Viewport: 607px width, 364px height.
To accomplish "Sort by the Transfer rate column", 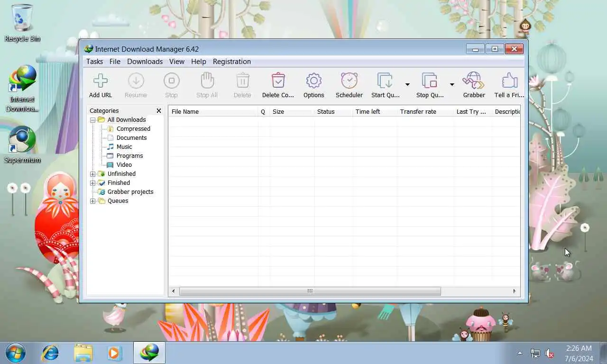I will (x=425, y=112).
